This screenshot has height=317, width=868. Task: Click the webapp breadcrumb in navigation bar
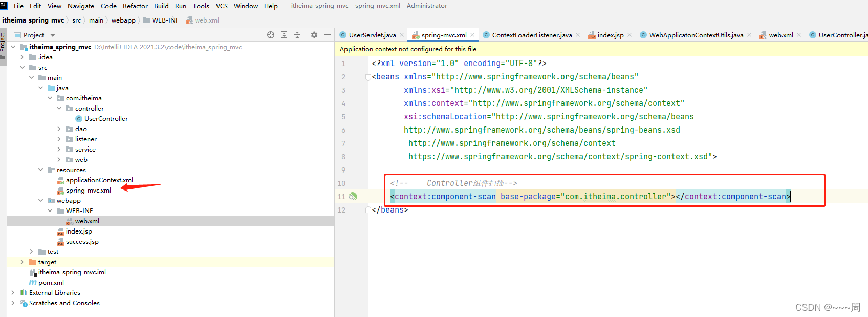coord(123,20)
